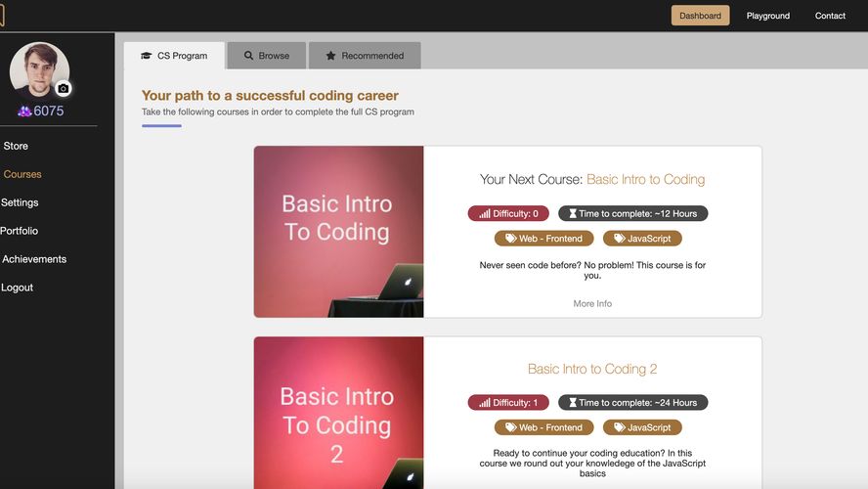Click tag icon on second course's JavaScript tag
868x489 pixels.
[x=620, y=427]
